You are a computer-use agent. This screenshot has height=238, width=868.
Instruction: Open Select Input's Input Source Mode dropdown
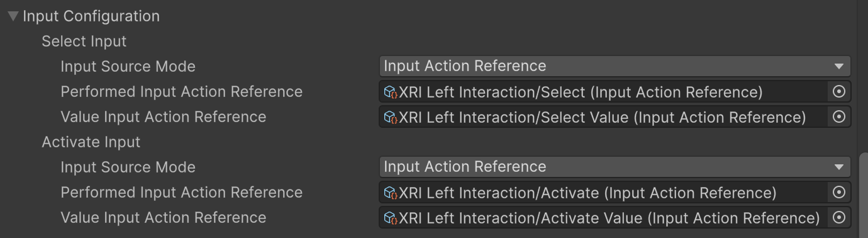[615, 66]
